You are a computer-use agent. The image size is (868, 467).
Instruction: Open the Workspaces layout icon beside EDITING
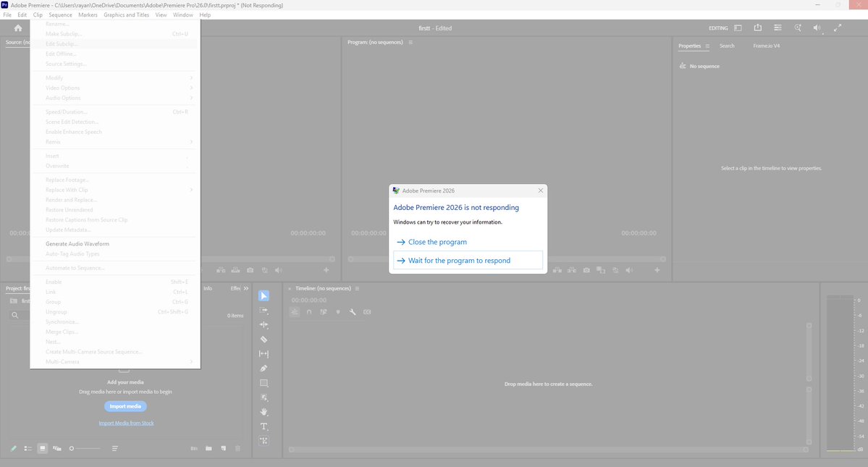[x=738, y=28]
